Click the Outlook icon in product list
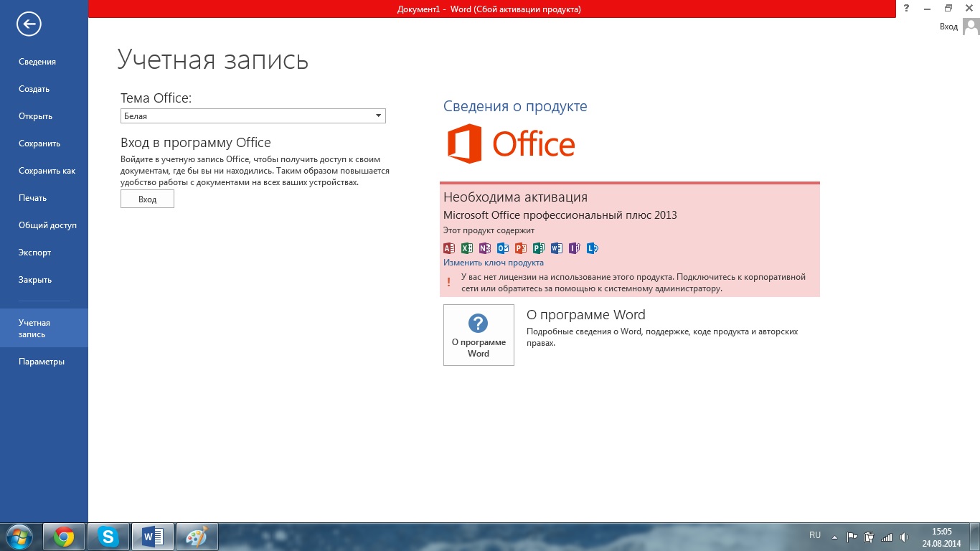The height and width of the screenshot is (551, 980). point(503,248)
